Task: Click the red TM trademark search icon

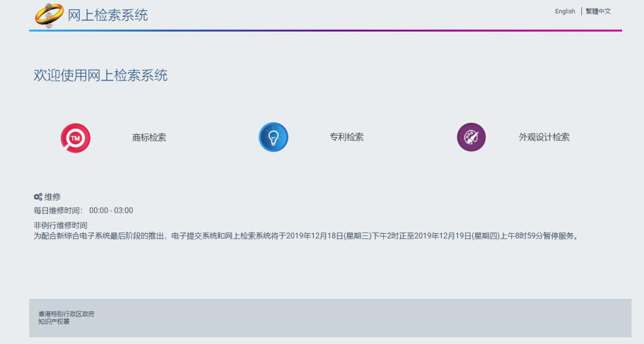Action: pos(75,138)
